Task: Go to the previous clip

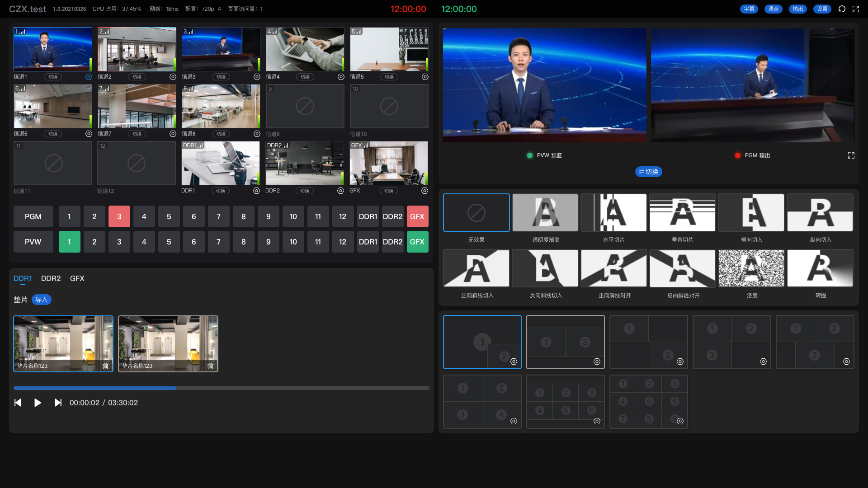Action: [x=18, y=403]
